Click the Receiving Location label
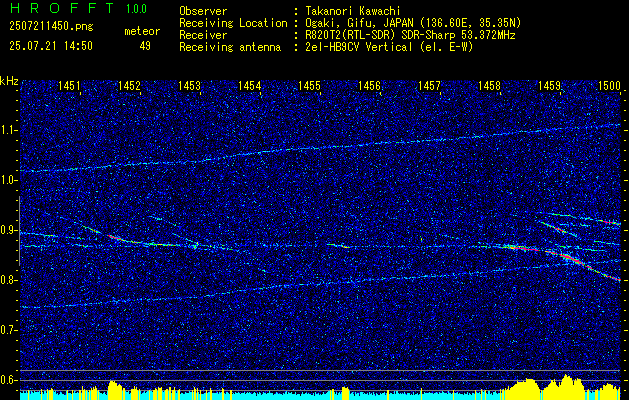Viewport: 629px width, 400px height. (233, 23)
